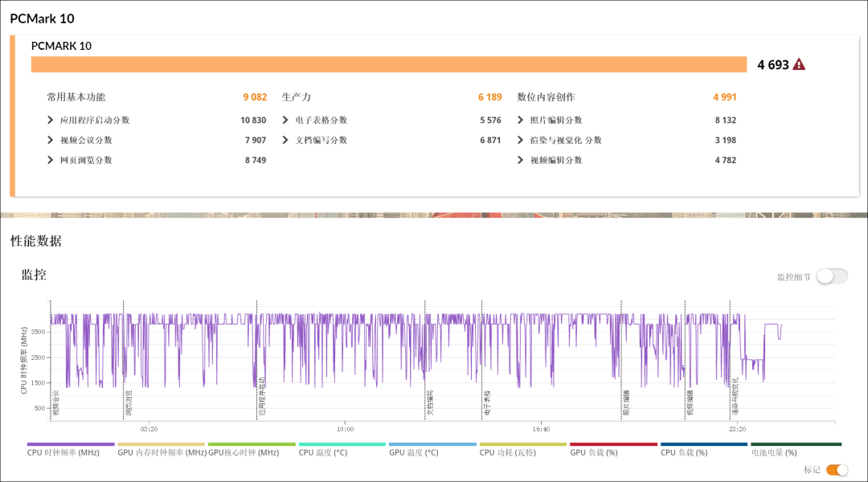The height and width of the screenshot is (482, 868).
Task: Turn off the 标记 toggle switch
Action: (x=837, y=470)
